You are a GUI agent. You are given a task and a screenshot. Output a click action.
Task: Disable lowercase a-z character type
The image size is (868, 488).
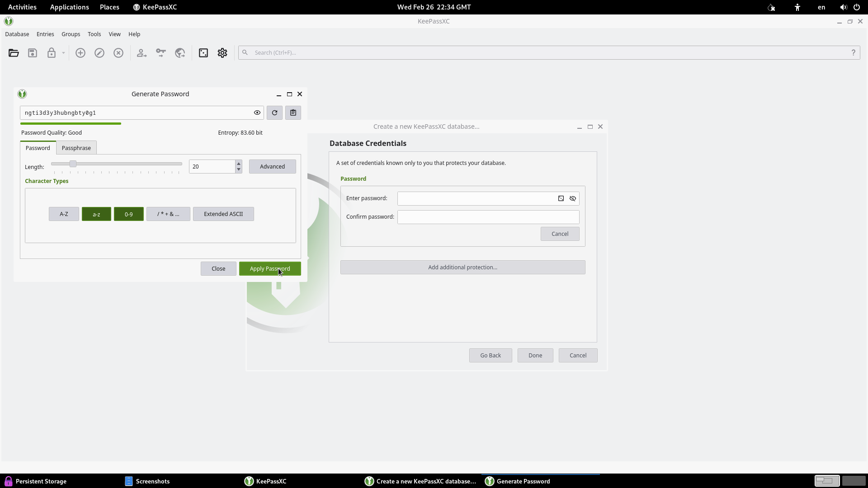(96, 214)
